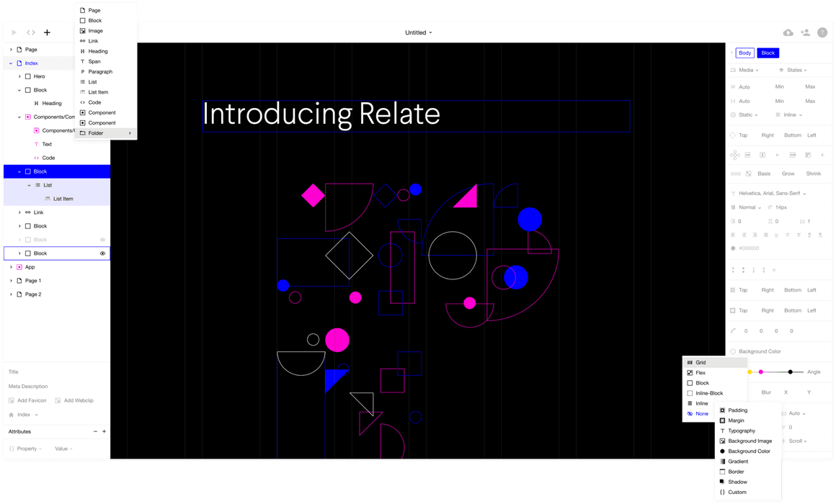Viewport: 836px width, 504px height.
Task: Click the home icon beside Index
Action: [12, 415]
